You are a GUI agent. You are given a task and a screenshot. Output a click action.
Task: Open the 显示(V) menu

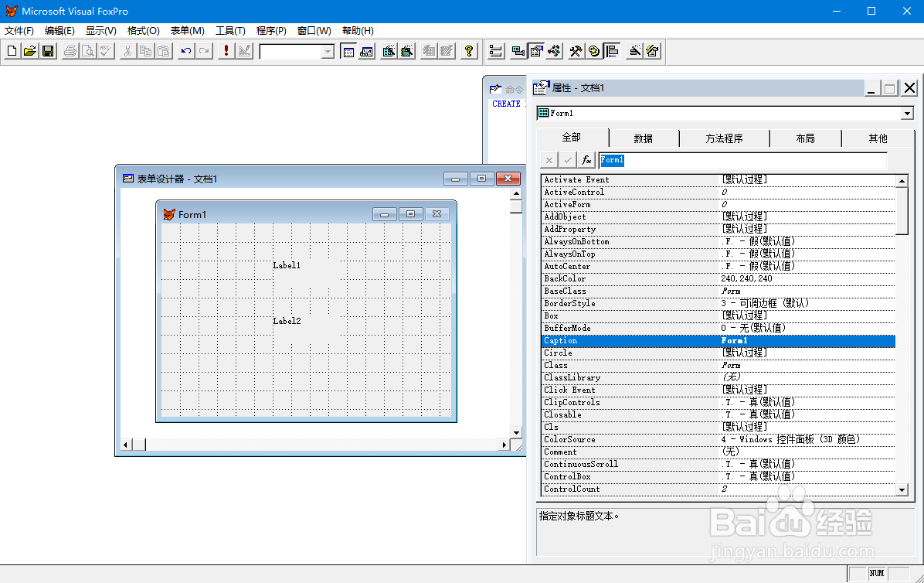100,31
